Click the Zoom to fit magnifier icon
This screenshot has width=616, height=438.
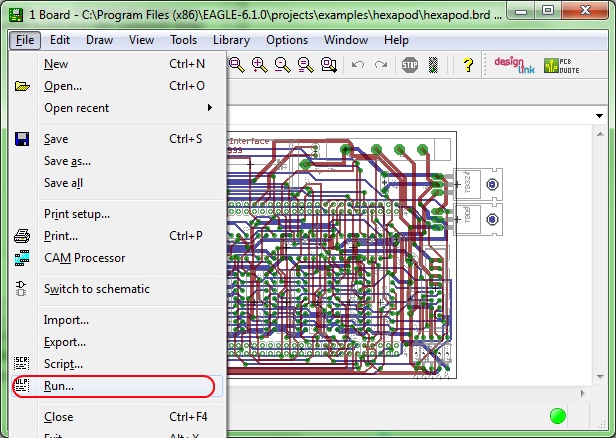pyautogui.click(x=236, y=64)
